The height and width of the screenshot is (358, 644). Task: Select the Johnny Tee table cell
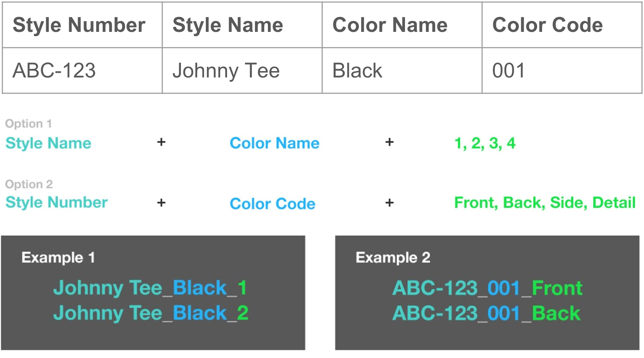(226, 71)
